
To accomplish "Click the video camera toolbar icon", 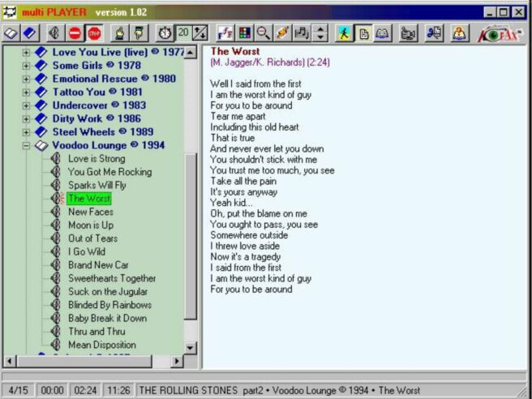I will pos(408,33).
